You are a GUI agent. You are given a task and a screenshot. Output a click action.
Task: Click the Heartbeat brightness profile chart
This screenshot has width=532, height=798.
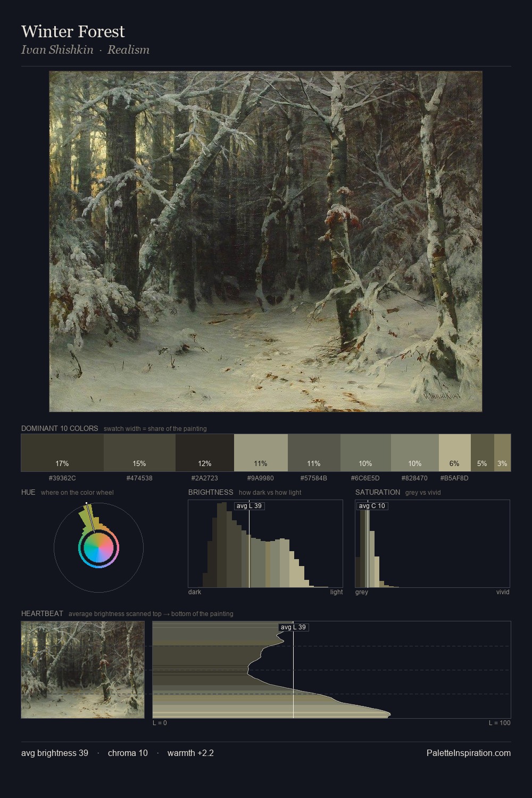tap(331, 670)
